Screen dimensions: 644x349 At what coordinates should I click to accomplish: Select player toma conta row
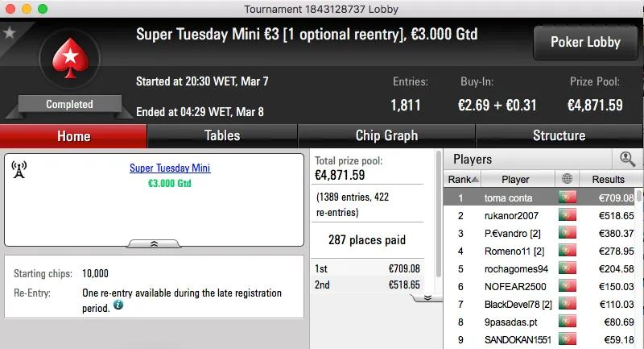(515, 197)
